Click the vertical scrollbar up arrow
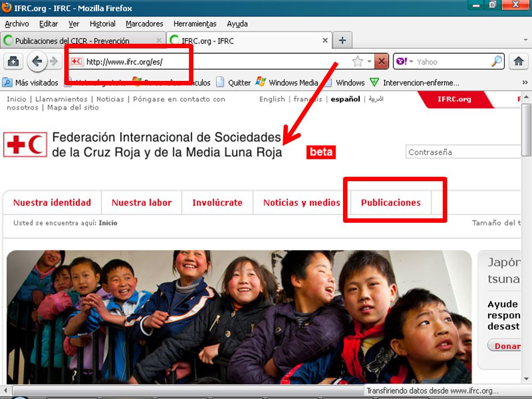Viewport: 532px width, 399px height. (x=526, y=98)
